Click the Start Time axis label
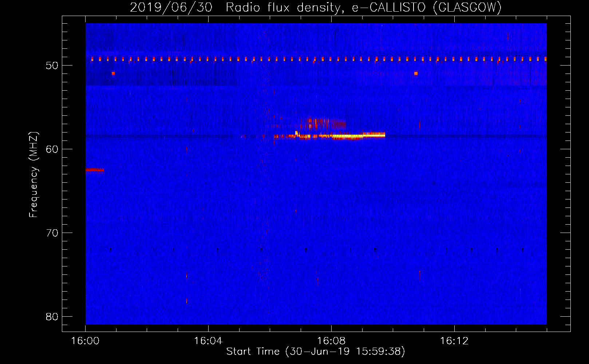Viewport: 589px width, 364px height. tap(316, 351)
